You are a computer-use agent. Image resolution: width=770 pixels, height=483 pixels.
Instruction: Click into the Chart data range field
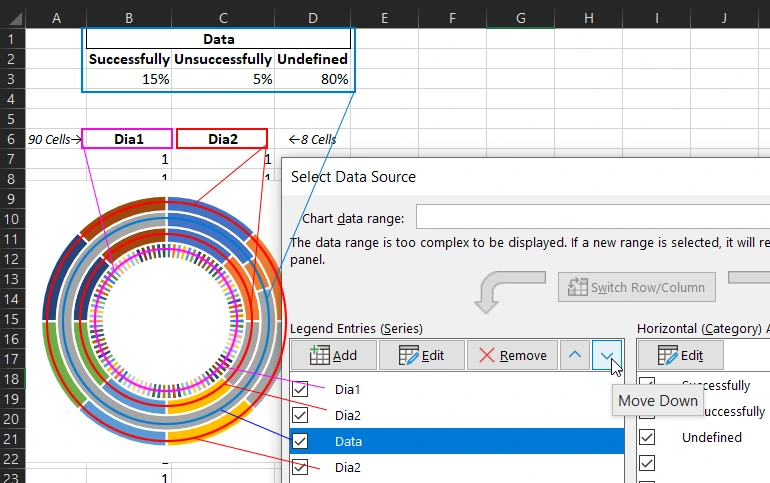click(590, 218)
